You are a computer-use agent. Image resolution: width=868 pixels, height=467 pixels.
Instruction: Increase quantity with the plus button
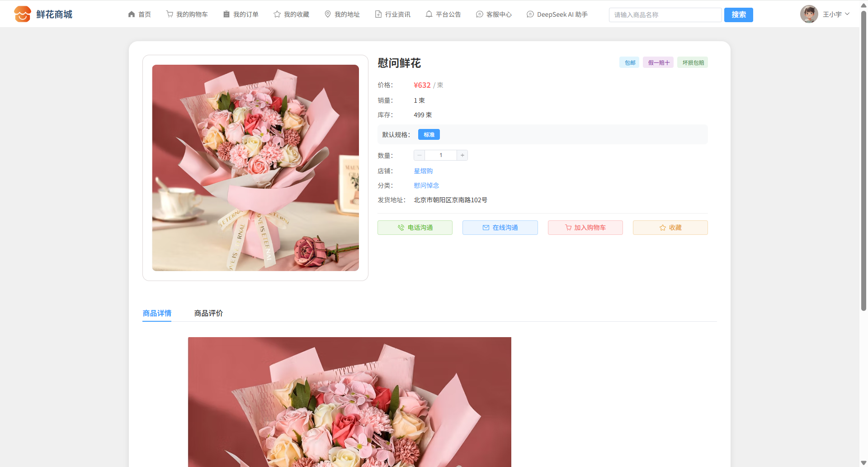462,155
